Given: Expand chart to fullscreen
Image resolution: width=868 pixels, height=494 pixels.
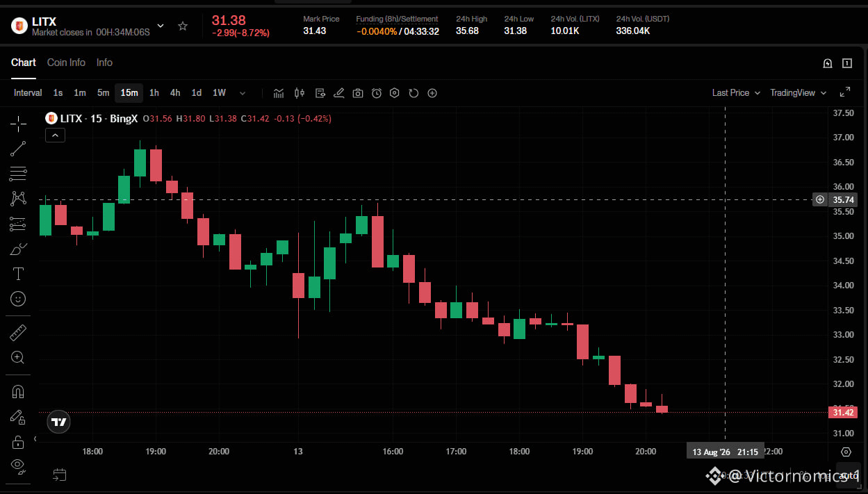Looking at the screenshot, I should pyautogui.click(x=845, y=92).
